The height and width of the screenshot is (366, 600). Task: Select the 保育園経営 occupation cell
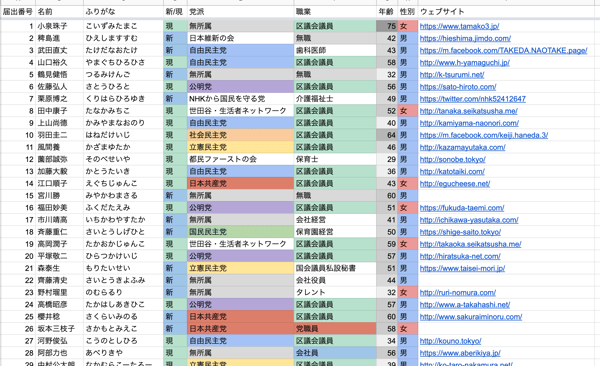[335, 232]
